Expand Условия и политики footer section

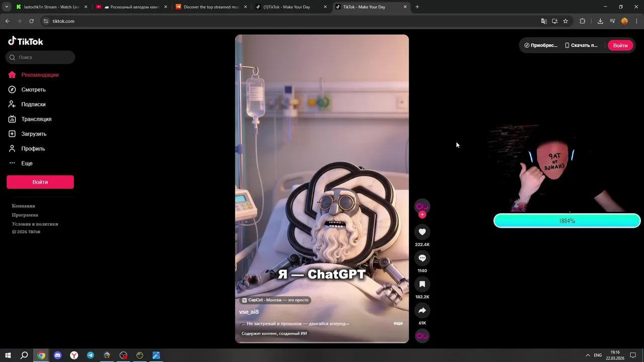click(x=35, y=224)
